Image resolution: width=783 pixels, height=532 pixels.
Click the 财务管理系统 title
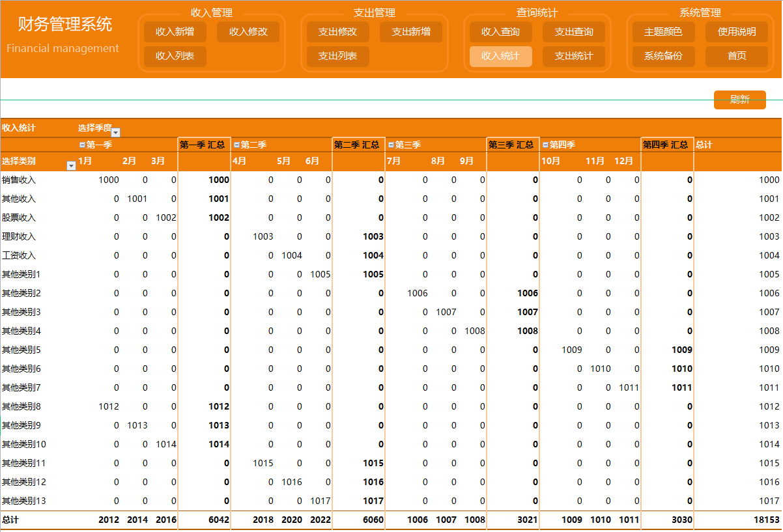pos(64,25)
